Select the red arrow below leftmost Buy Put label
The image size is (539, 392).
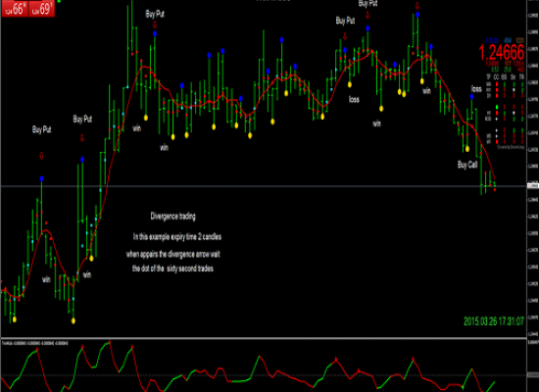pyautogui.click(x=41, y=156)
